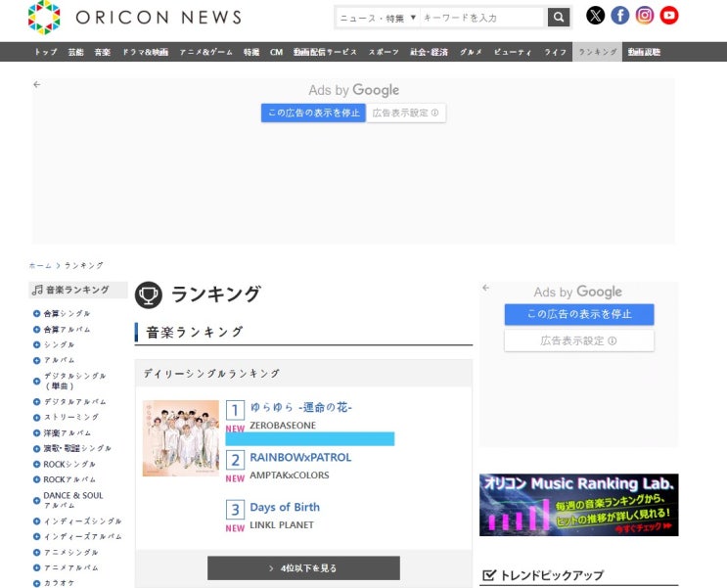Open Oricon's X (Twitter) page
Image resolution: width=727 pixels, height=588 pixels.
pyautogui.click(x=595, y=16)
